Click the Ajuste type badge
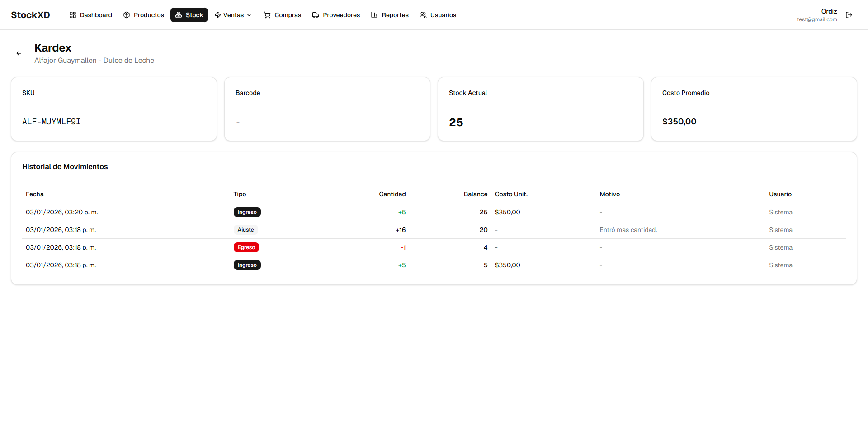This screenshot has height=430, width=868. (245, 230)
